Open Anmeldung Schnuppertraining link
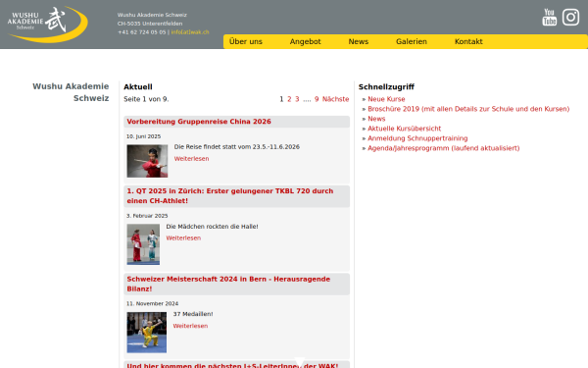Screen dimensions: 588x368 (x=417, y=138)
